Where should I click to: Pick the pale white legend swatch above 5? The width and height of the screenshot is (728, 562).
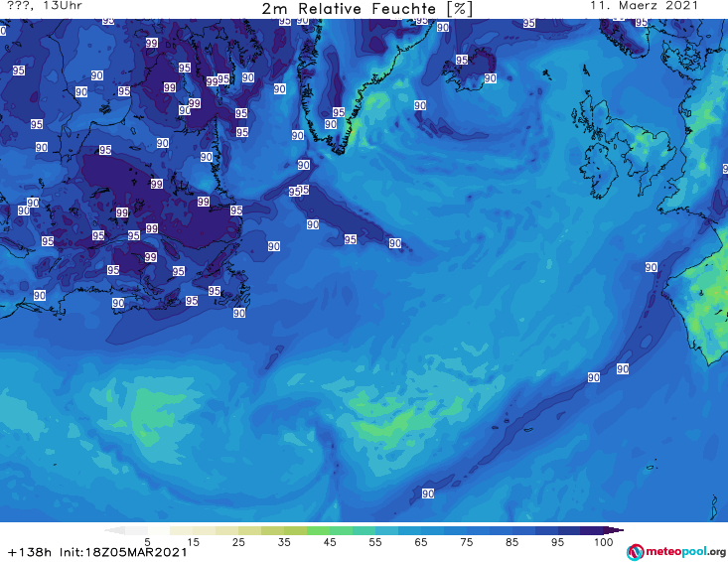[x=159, y=530]
